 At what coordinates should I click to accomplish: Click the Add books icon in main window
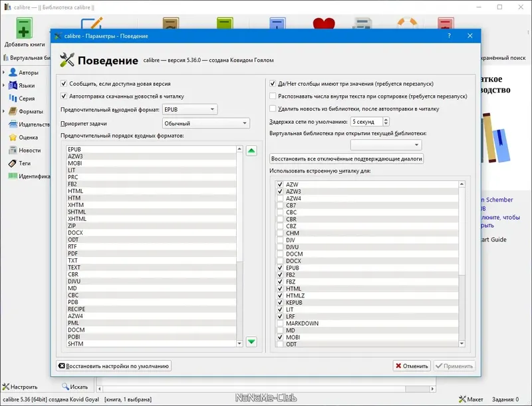(x=23, y=29)
